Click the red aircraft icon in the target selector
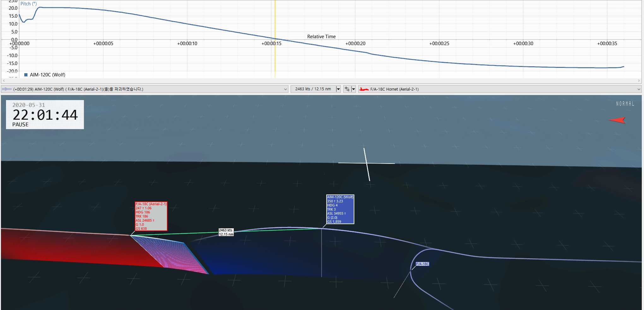Image resolution: width=644 pixels, height=310 pixels. click(364, 89)
